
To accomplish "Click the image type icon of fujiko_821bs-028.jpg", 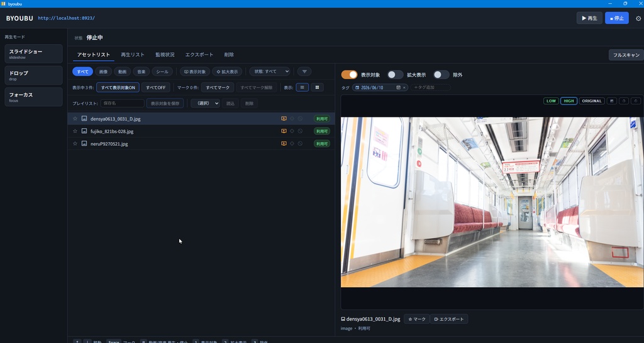I will coord(84,131).
